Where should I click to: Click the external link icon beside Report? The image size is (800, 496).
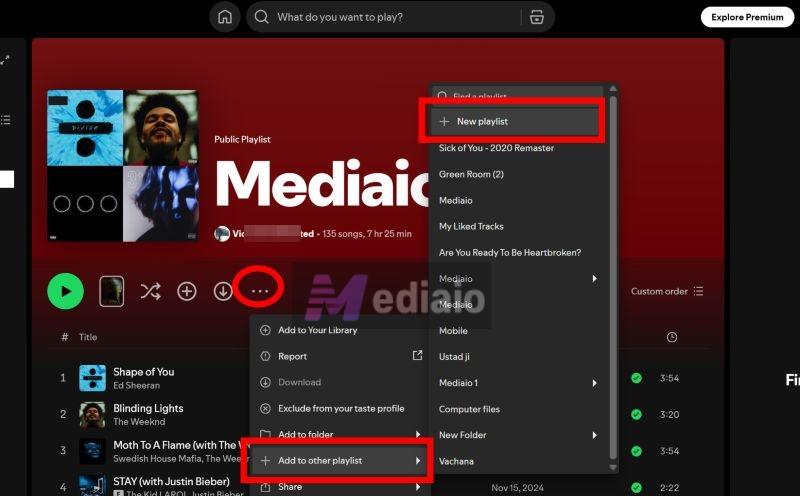point(417,355)
